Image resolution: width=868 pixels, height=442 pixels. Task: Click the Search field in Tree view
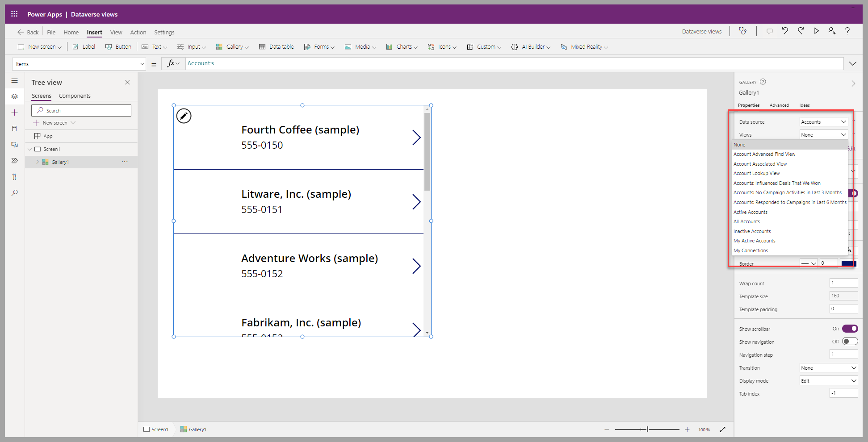pyautogui.click(x=81, y=110)
